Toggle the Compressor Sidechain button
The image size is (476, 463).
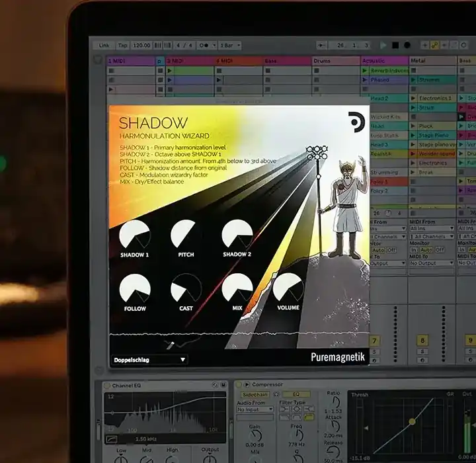(255, 394)
